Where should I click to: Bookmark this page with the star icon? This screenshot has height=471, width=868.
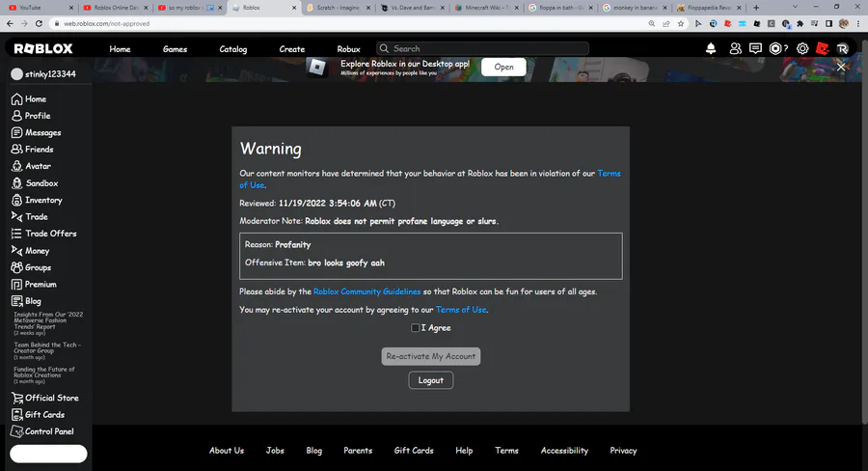click(681, 24)
